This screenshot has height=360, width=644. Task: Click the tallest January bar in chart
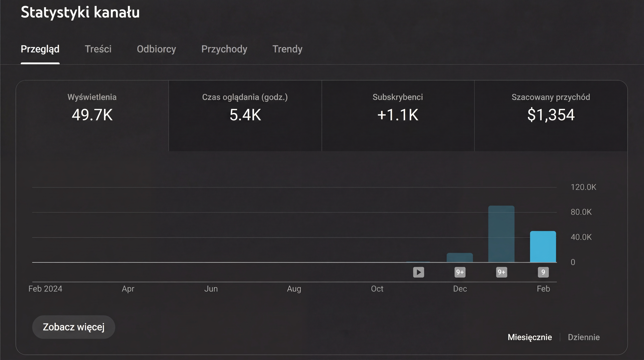tap(501, 234)
